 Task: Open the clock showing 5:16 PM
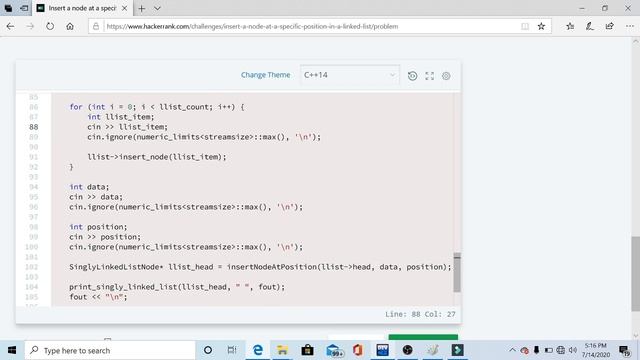596,350
